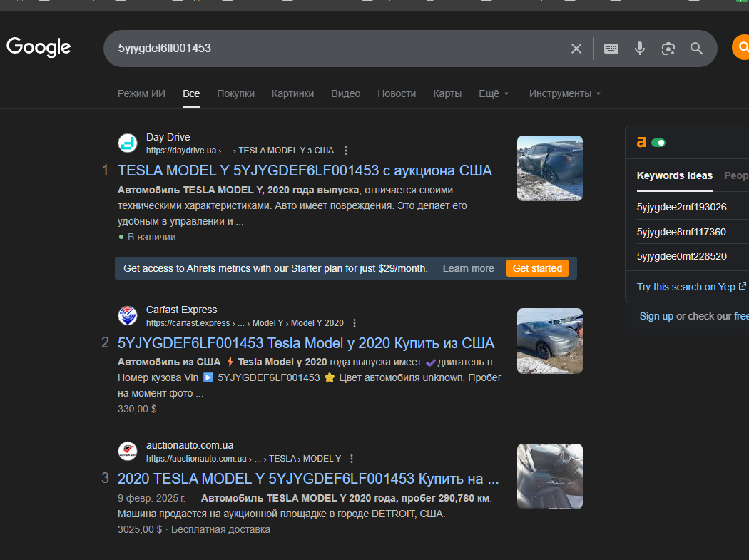Image resolution: width=749 pixels, height=560 pixels.
Task: Start voice search with microphone icon
Action: pyautogui.click(x=640, y=49)
